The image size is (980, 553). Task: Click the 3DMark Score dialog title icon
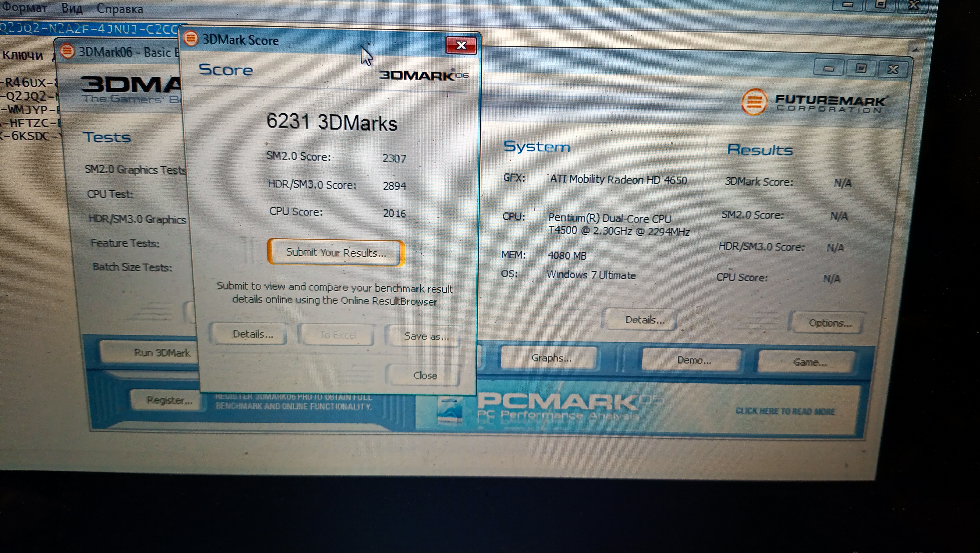point(191,38)
